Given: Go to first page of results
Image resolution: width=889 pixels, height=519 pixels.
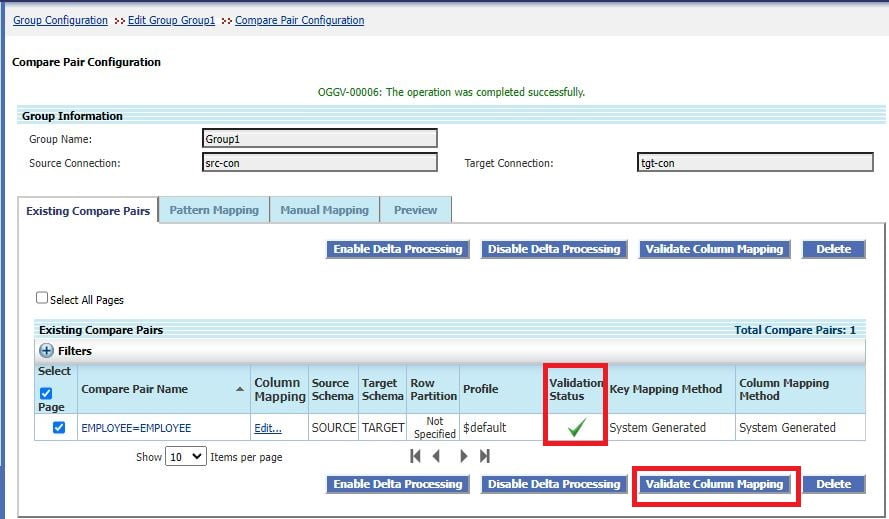Looking at the screenshot, I should [x=416, y=456].
